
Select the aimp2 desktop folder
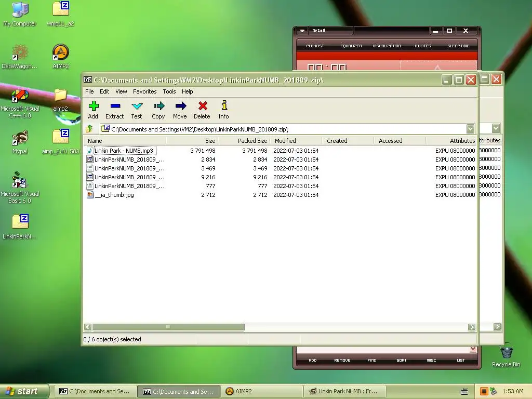(x=60, y=100)
